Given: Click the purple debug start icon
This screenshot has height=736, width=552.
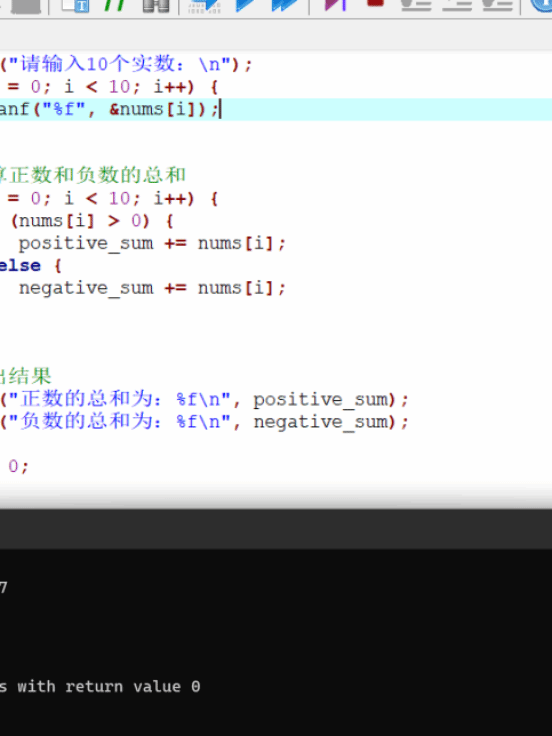Looking at the screenshot, I should point(336,6).
